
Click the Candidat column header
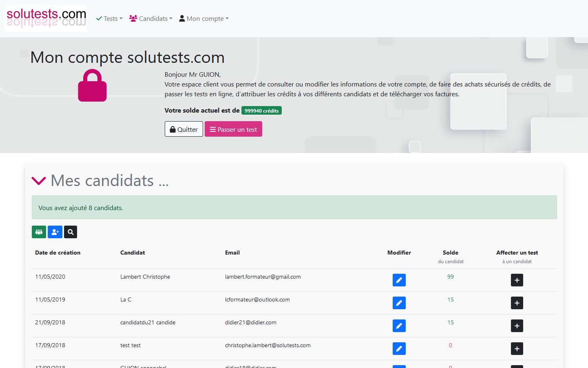tap(133, 253)
